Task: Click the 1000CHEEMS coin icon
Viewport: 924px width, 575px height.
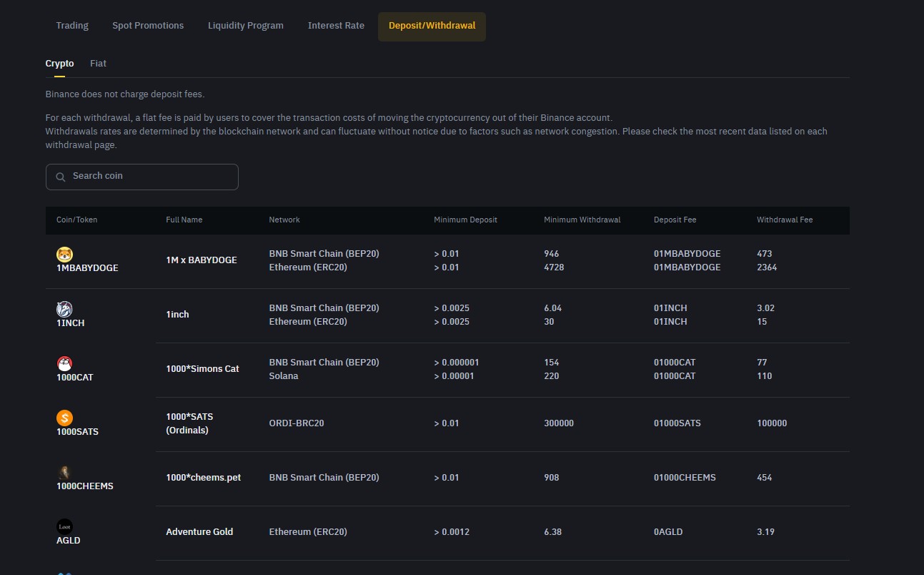Action: tap(64, 472)
